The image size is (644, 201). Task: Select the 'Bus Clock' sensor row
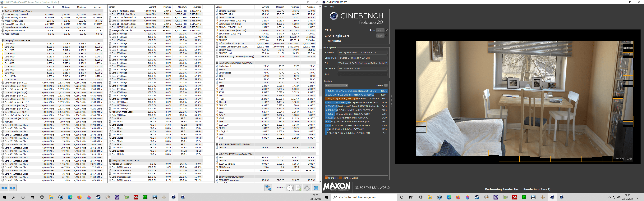point(52,122)
